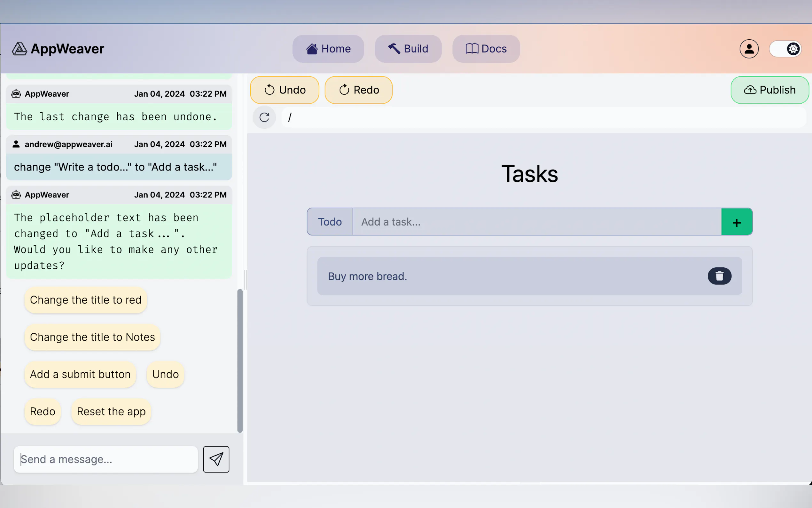Go to the Home tab
The width and height of the screenshot is (812, 508).
click(328, 49)
